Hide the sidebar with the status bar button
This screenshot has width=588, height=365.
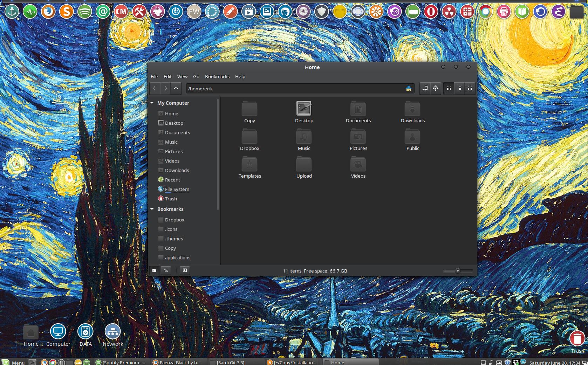point(185,270)
